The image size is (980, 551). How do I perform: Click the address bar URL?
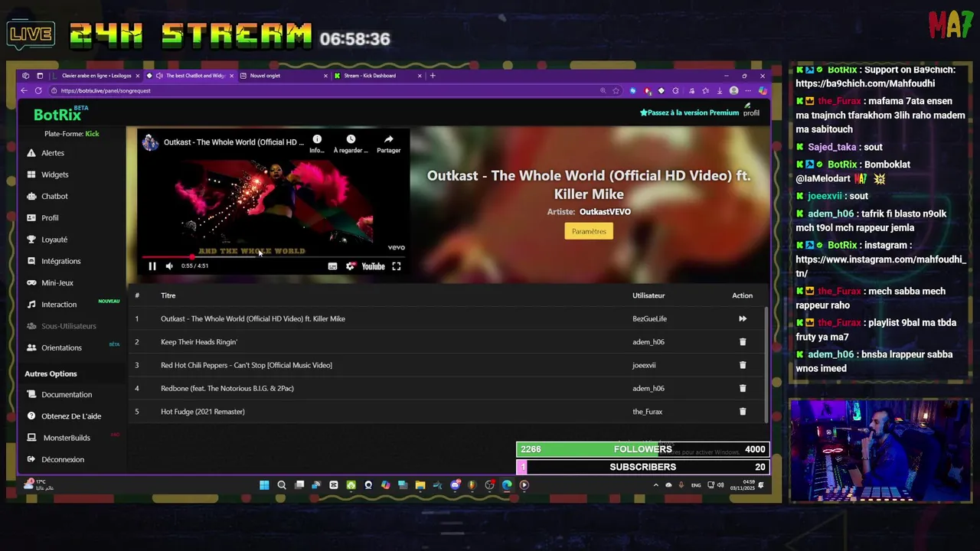pyautogui.click(x=106, y=91)
